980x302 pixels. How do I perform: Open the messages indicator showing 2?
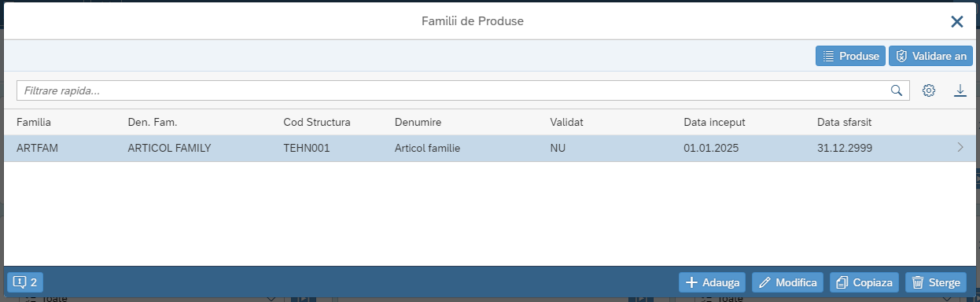click(25, 282)
